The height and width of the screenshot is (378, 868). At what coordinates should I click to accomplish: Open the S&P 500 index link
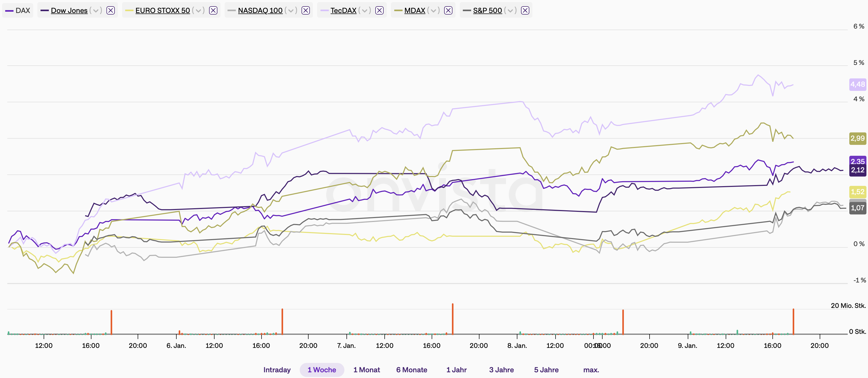click(487, 10)
